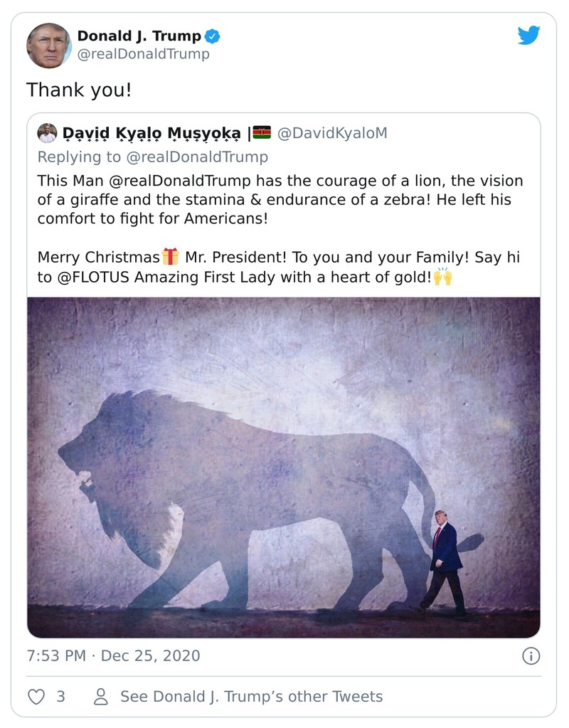Open @realDonaldTrump handle under the display name
The image size is (569, 728).
(143, 54)
